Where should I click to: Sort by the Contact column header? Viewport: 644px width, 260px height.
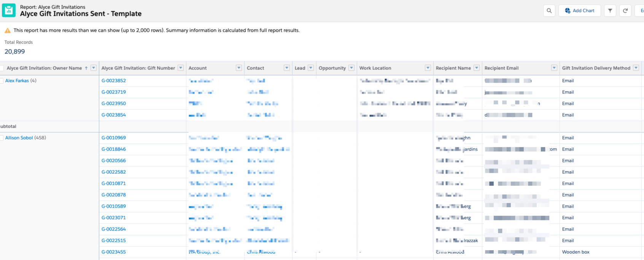(x=256, y=68)
